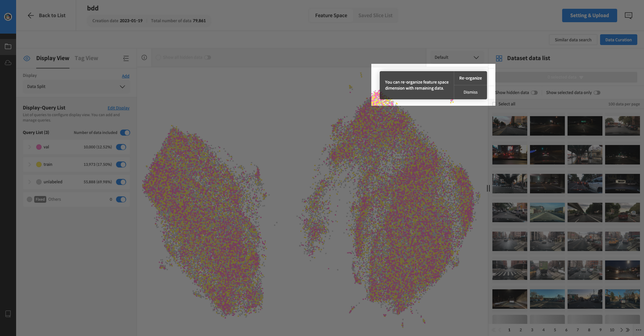Viewport: 644px width, 336px height.
Task: Click the Query List (3) label
Action: [36, 133]
